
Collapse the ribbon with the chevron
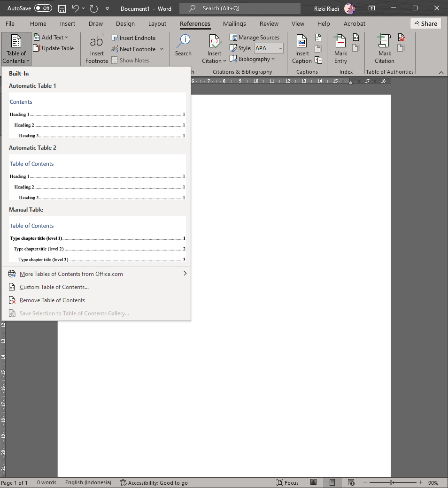[441, 72]
